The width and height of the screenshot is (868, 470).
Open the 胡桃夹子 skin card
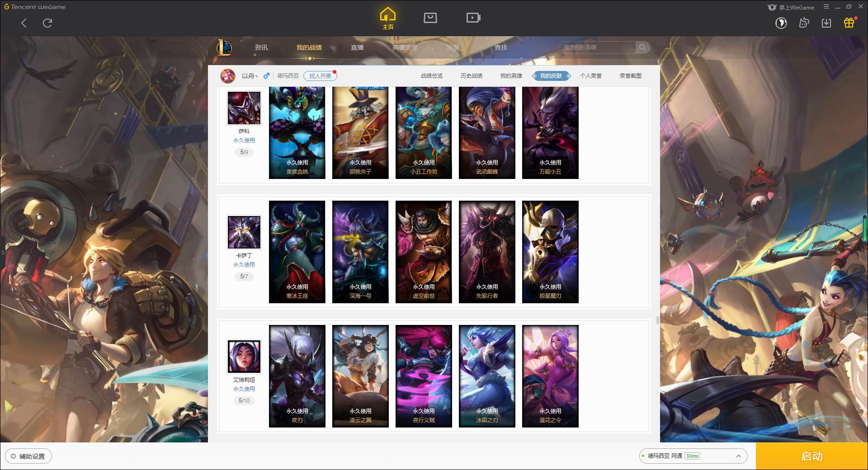[360, 133]
